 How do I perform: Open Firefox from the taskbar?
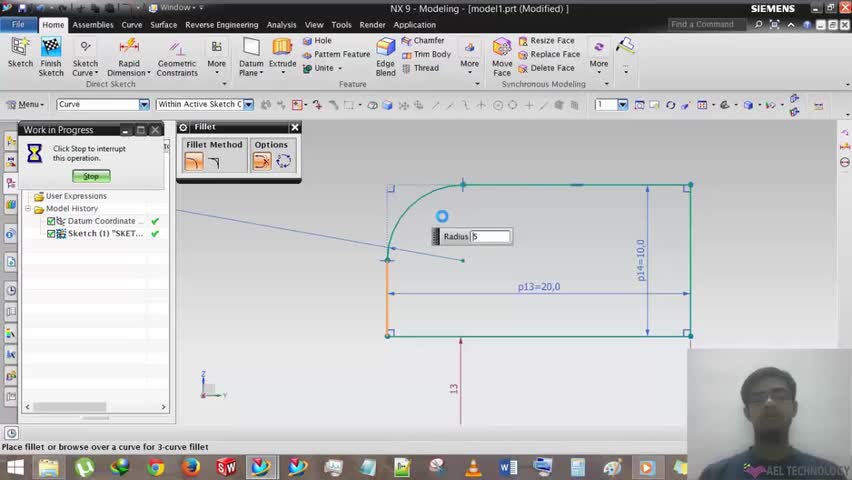[x=190, y=467]
